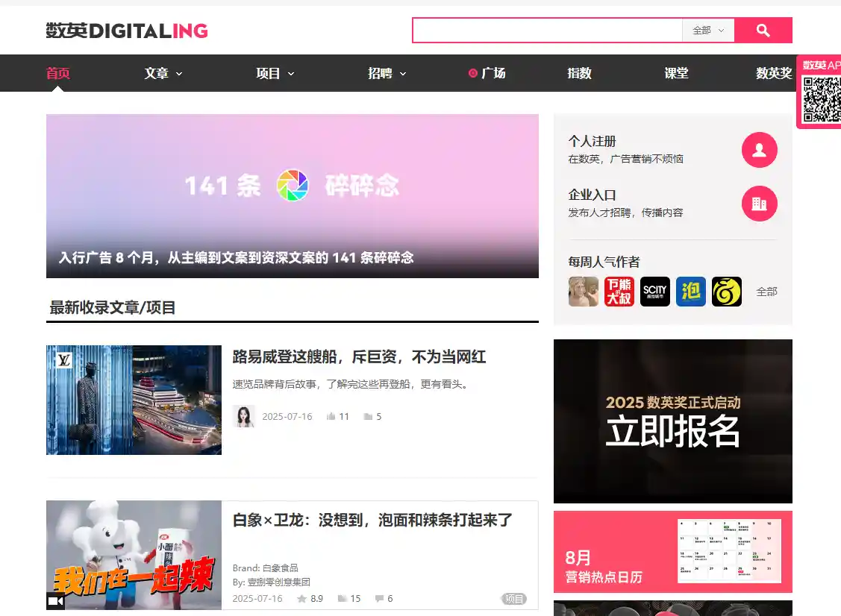Click the enterprise building icon
Screen dimensions: 841x616
(x=759, y=203)
